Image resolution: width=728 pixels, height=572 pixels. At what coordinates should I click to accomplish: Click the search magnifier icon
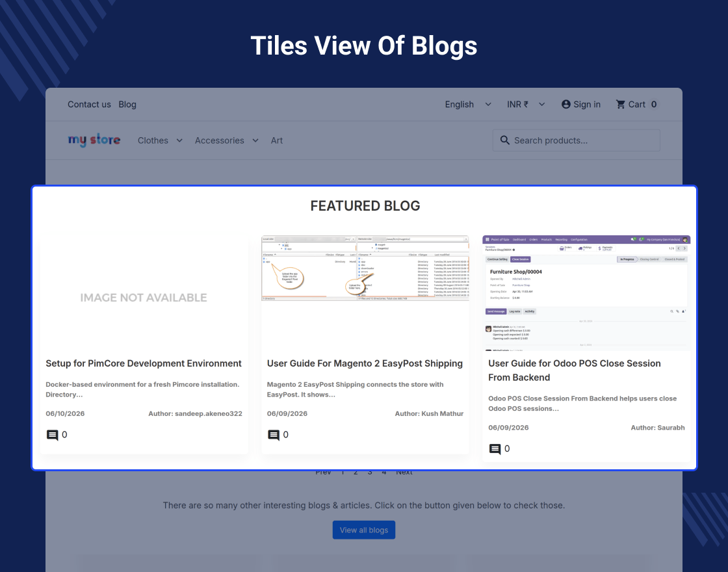click(x=504, y=140)
